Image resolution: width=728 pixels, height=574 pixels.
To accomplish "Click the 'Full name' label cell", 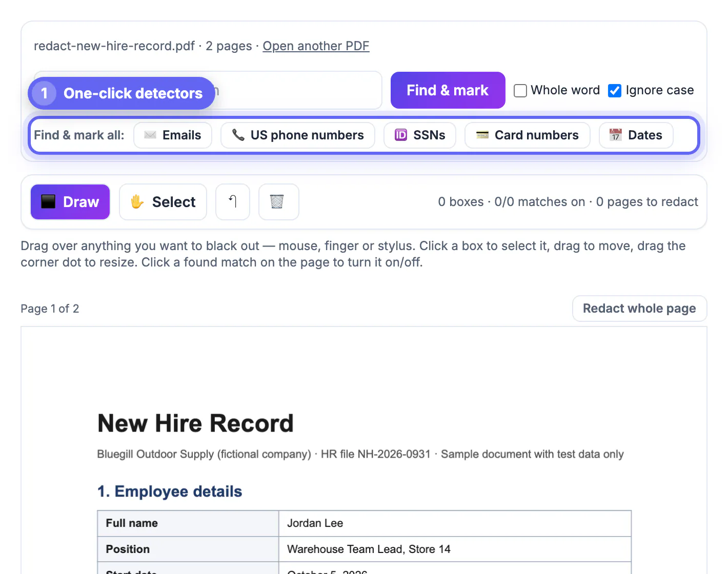I will [188, 523].
